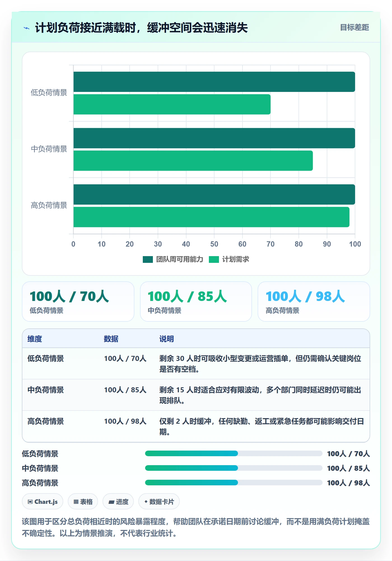Click table cell 100人 / 70人

[125, 358]
